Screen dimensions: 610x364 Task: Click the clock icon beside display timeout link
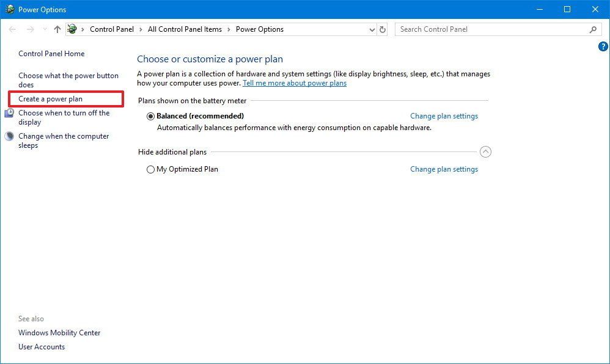pyautogui.click(x=9, y=113)
